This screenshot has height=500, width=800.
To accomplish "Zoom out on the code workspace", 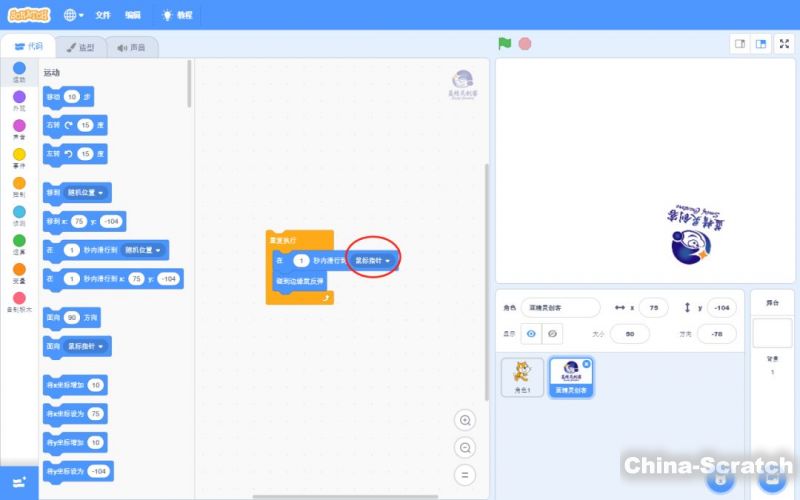I will [464, 447].
